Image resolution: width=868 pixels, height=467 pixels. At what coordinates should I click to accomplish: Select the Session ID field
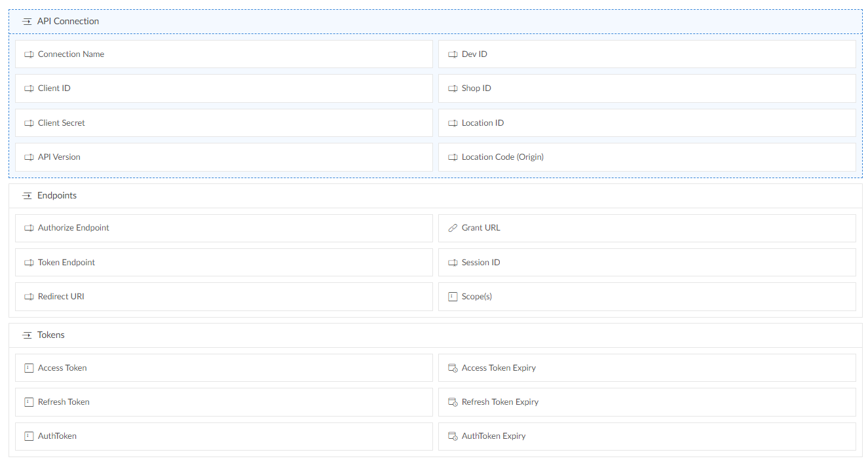click(x=647, y=263)
